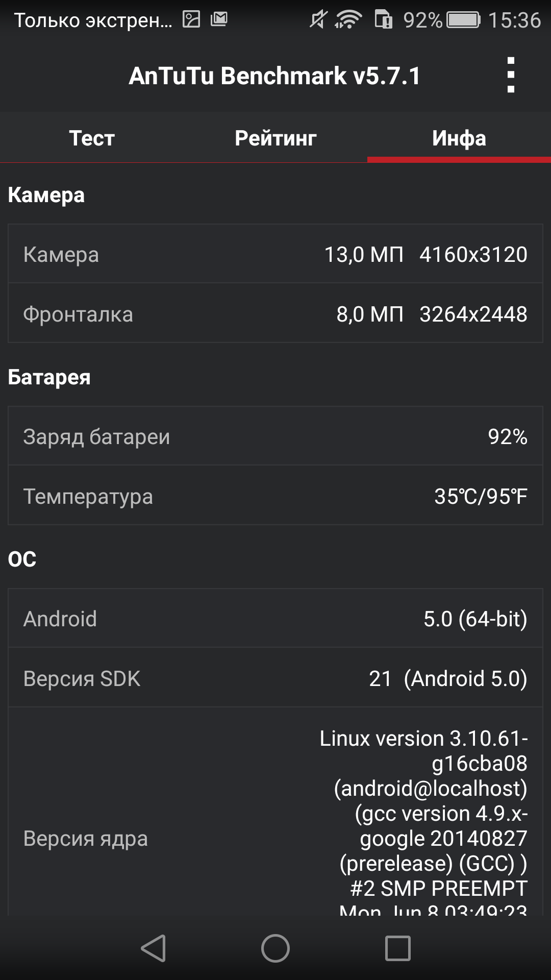Tap the picture notification icon
551x980 pixels.
(191, 19)
